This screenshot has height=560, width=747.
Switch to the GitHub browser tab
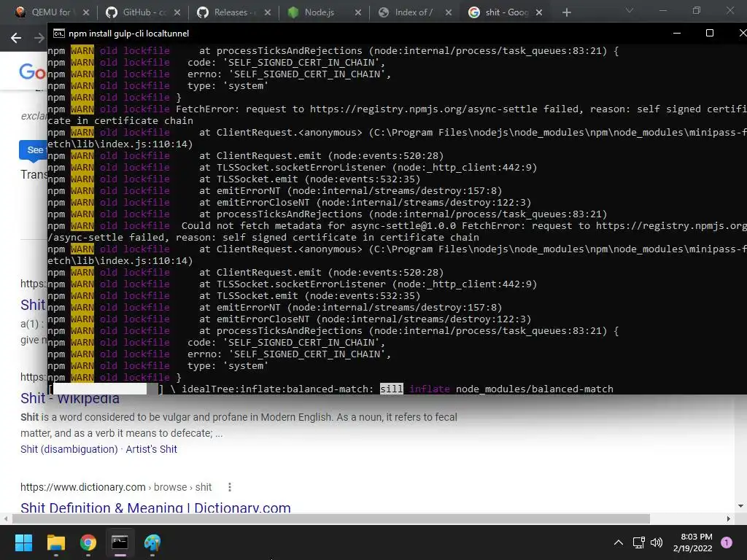[142, 12]
